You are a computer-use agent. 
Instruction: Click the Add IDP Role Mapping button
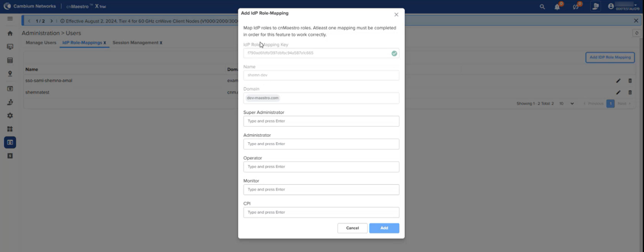609,57
